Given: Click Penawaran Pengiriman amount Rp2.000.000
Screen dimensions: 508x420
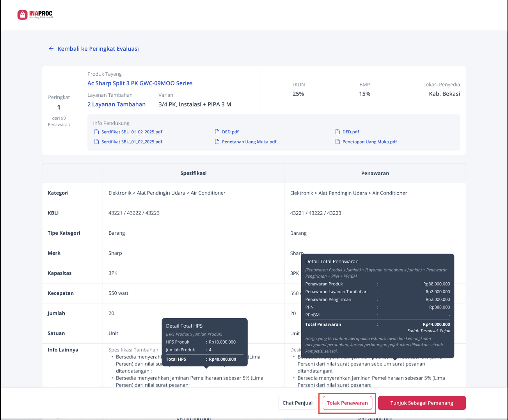Looking at the screenshot, I should click(438, 299).
